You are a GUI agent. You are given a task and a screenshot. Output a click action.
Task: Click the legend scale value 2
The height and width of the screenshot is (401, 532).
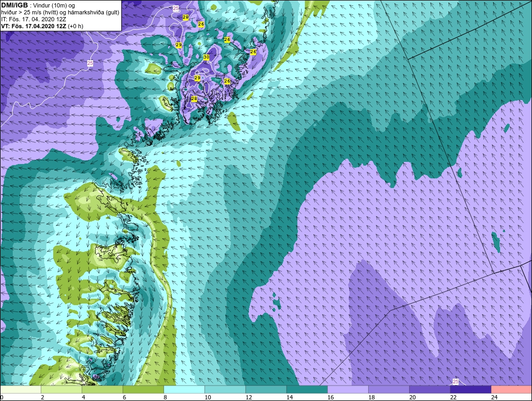point(43,397)
